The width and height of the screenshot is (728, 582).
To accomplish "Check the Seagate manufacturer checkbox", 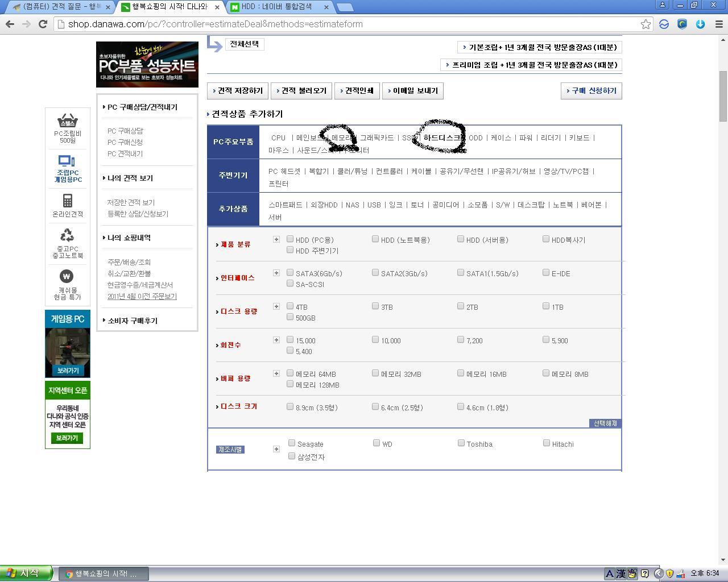I will coord(292,443).
